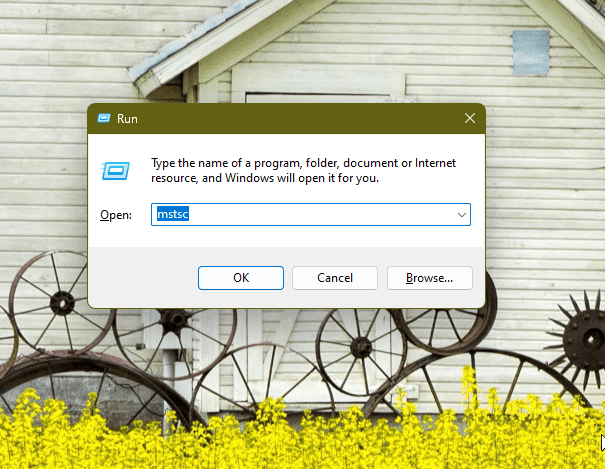Open file picker via Browse... button
This screenshot has height=469, width=605.
429,278
